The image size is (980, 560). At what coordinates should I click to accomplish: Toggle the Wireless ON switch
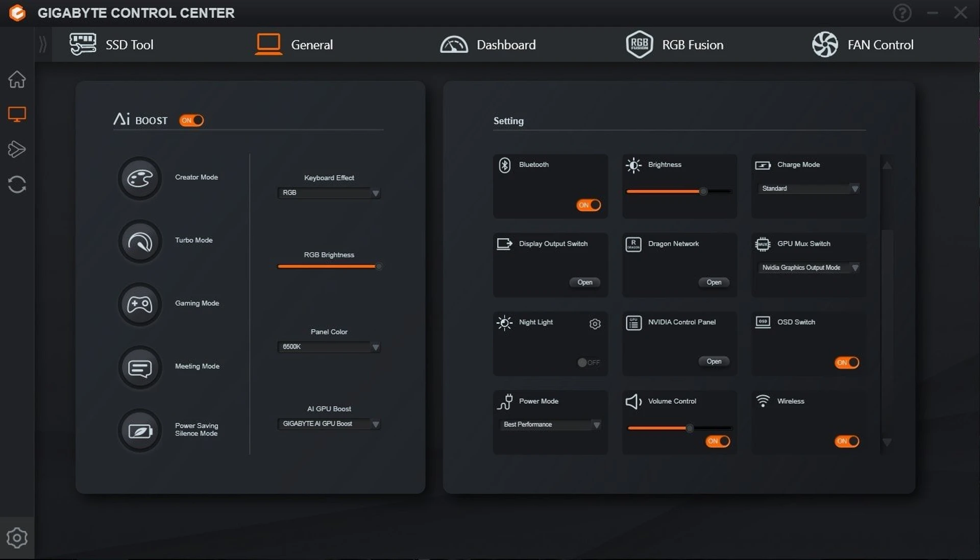847,441
